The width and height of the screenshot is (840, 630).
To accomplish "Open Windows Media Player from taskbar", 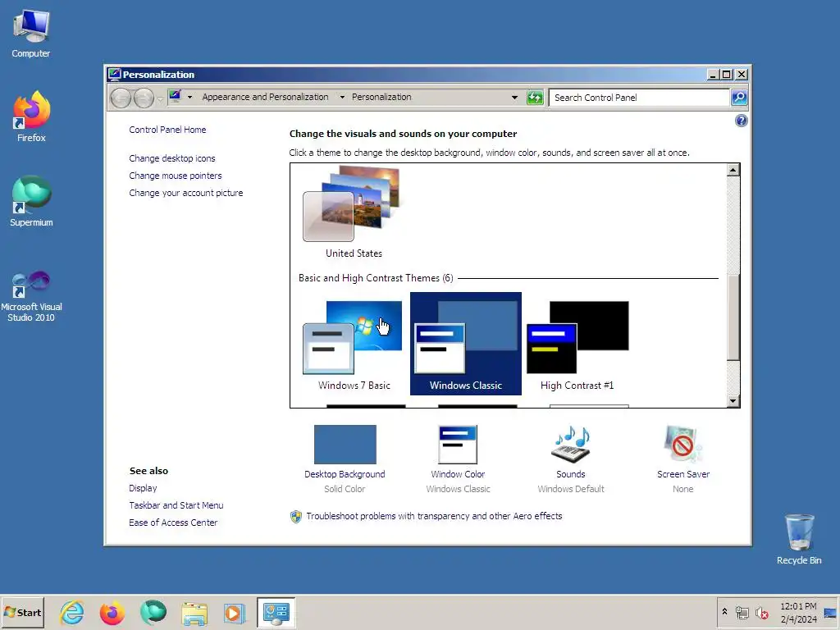I will (x=234, y=614).
